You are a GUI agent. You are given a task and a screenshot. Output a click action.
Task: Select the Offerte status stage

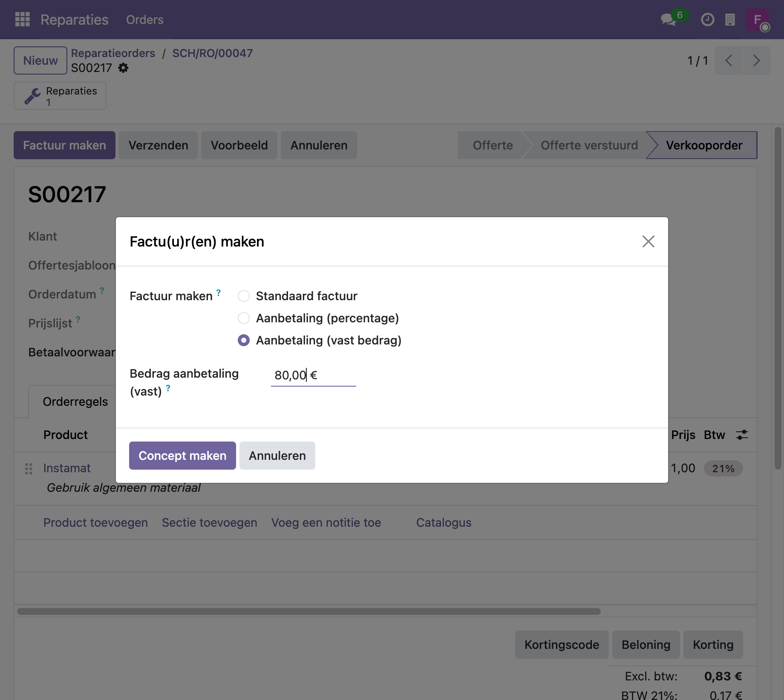click(492, 145)
